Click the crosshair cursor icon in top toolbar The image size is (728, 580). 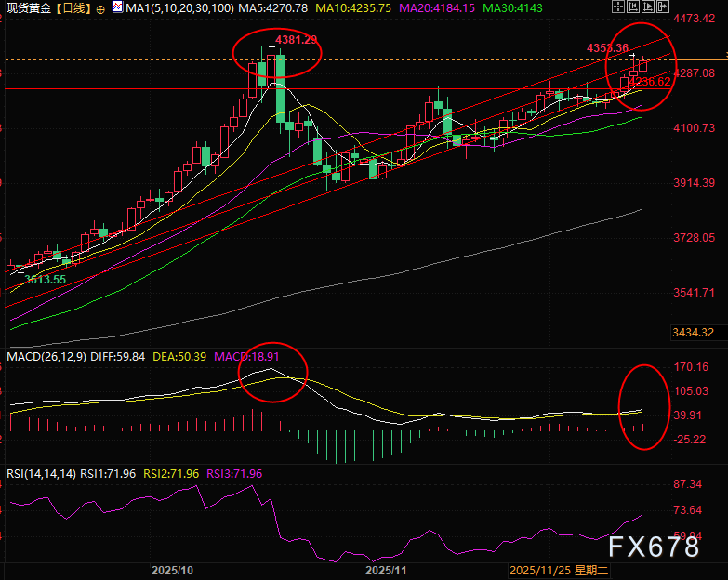coord(618,7)
